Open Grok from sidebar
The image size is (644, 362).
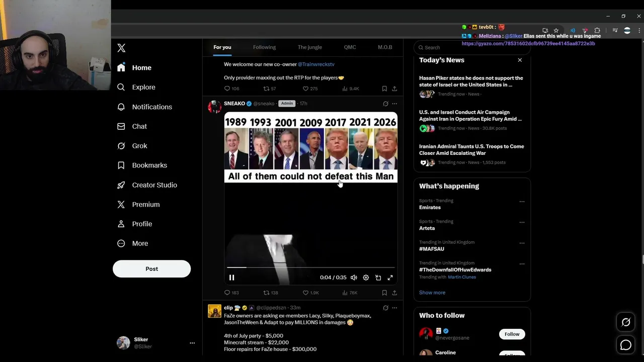click(132, 146)
